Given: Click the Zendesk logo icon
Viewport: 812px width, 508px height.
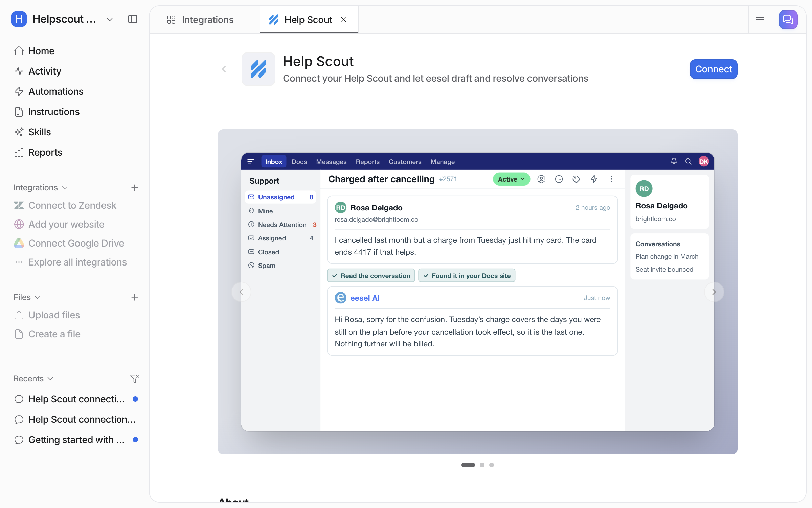Looking at the screenshot, I should coord(19,205).
